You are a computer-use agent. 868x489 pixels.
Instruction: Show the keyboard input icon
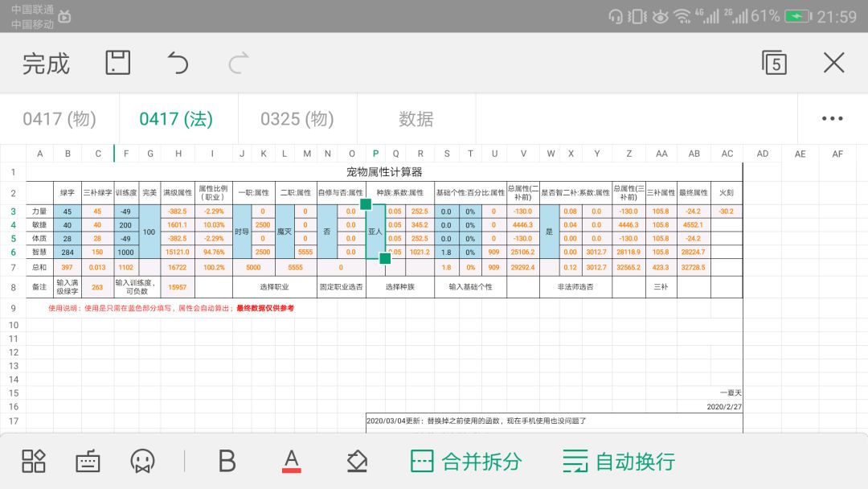[88, 461]
